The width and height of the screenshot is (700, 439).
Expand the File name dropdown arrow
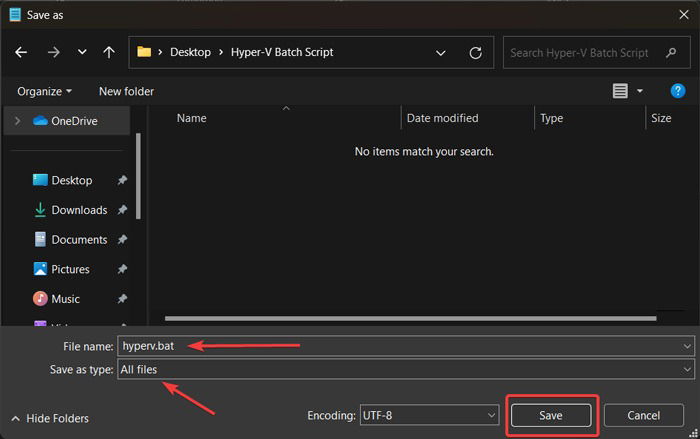coord(687,346)
